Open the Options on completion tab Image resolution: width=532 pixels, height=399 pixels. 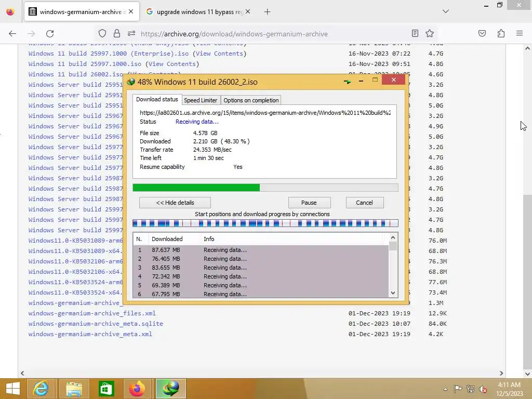point(251,100)
